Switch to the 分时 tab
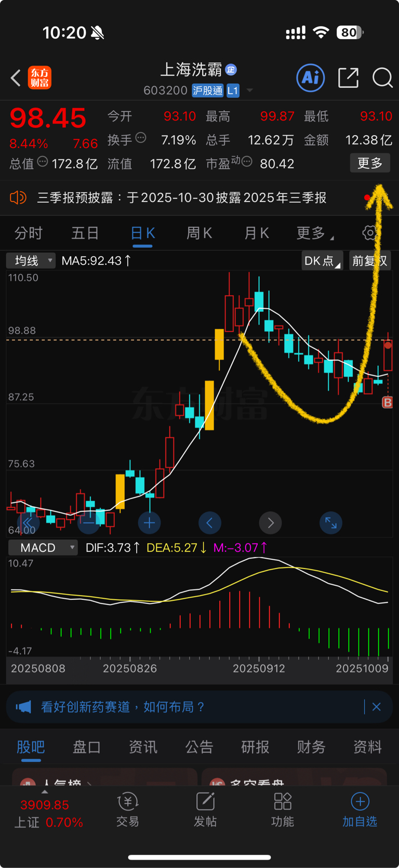The width and height of the screenshot is (399, 868). tap(29, 233)
